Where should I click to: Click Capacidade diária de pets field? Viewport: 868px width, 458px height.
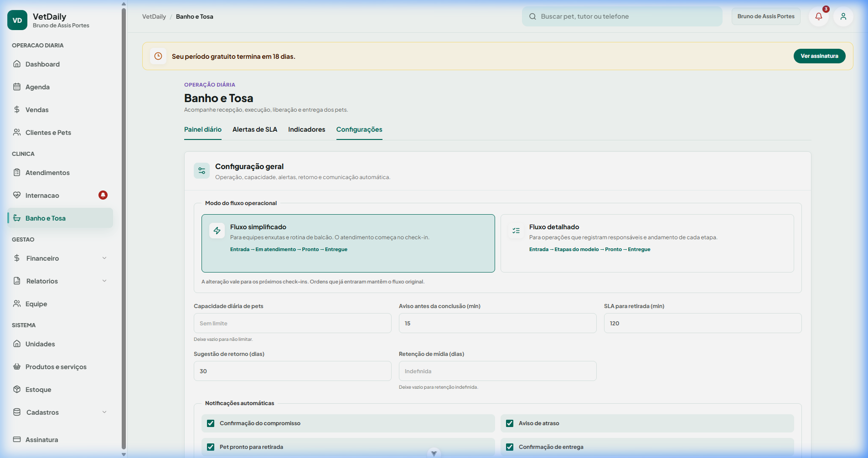pos(293,323)
